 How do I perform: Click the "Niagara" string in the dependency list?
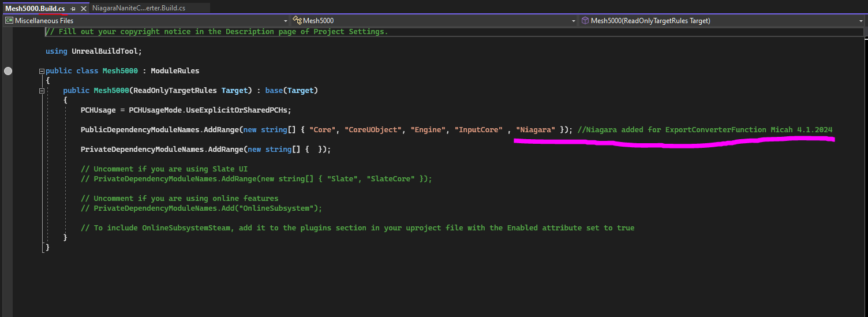click(x=535, y=130)
